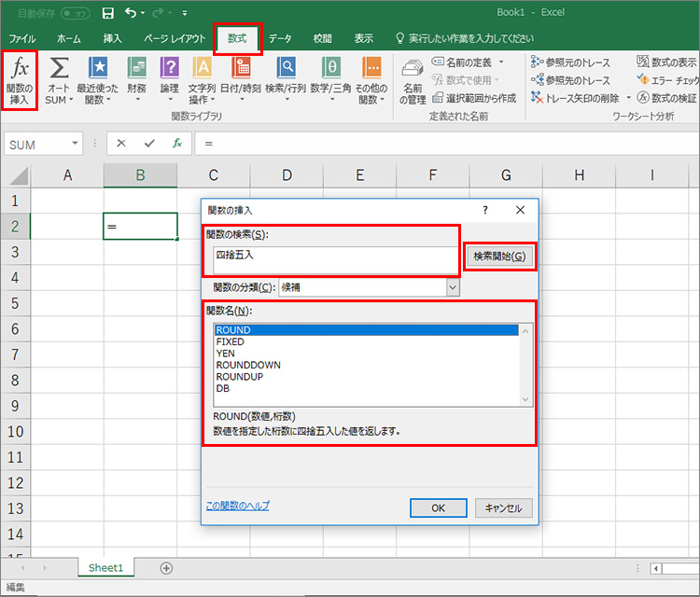Open the 論理 function library icon
Viewport: 700px width, 597px height.
click(x=169, y=80)
